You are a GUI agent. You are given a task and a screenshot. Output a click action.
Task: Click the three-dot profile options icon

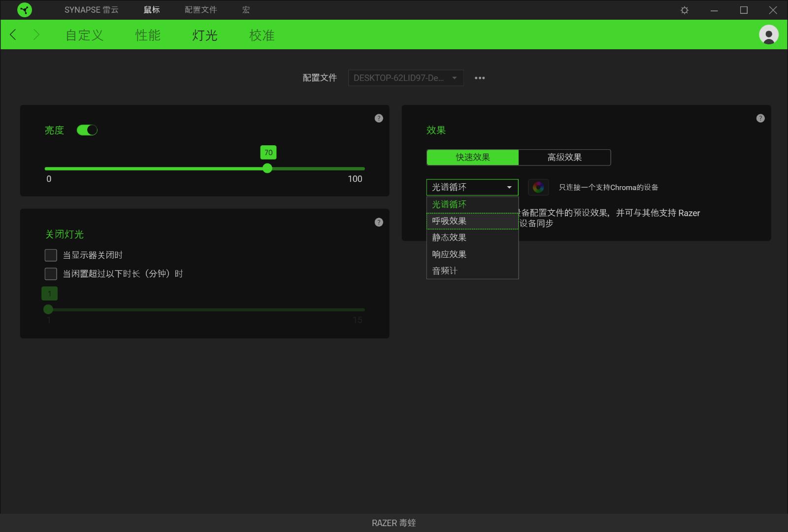pyautogui.click(x=480, y=78)
